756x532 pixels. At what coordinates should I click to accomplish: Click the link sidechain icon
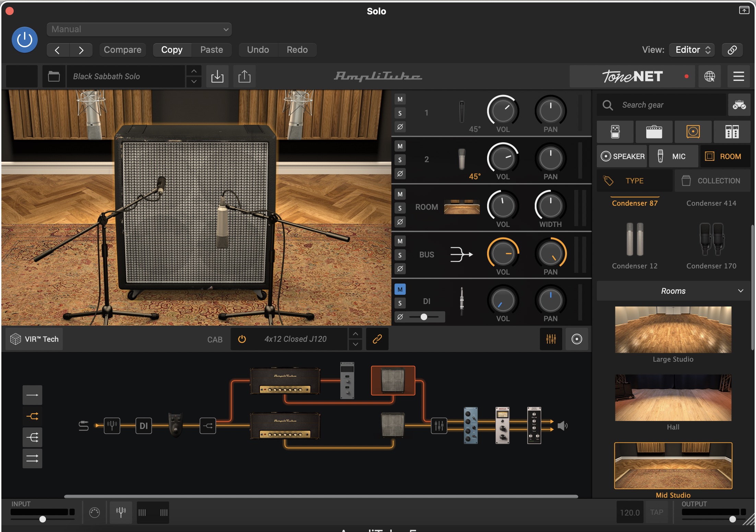pyautogui.click(x=732, y=50)
